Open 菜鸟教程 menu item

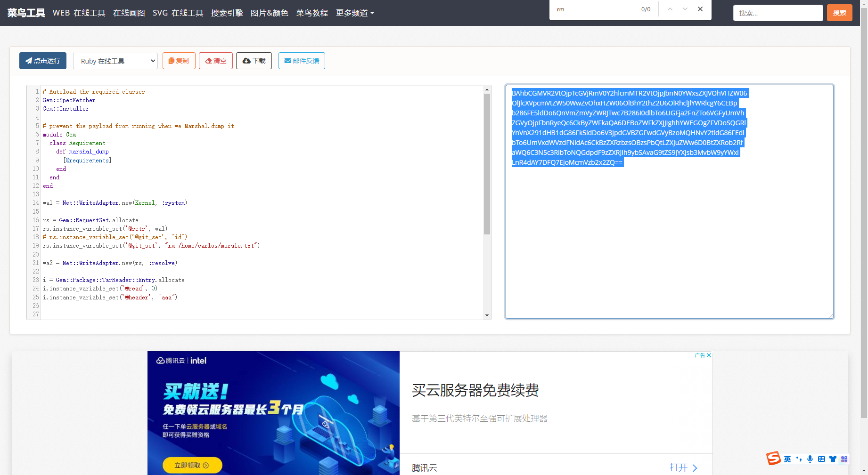point(312,13)
